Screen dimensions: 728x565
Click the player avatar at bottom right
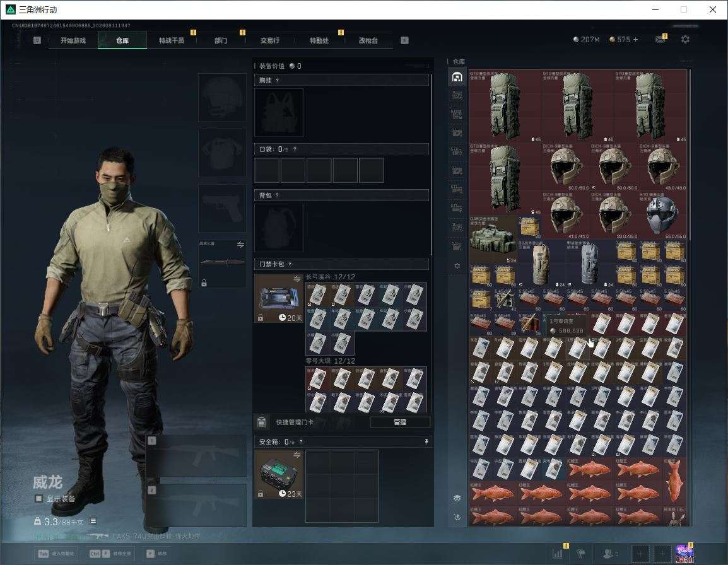click(x=685, y=554)
